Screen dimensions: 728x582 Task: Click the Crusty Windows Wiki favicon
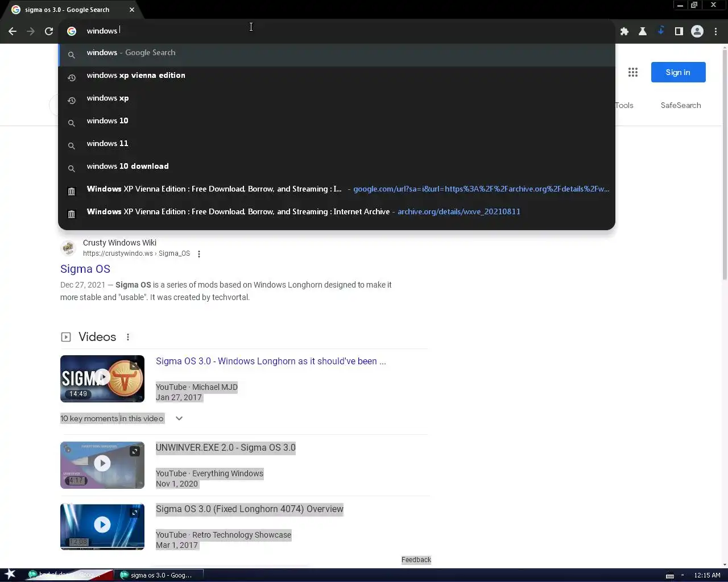[x=68, y=248]
